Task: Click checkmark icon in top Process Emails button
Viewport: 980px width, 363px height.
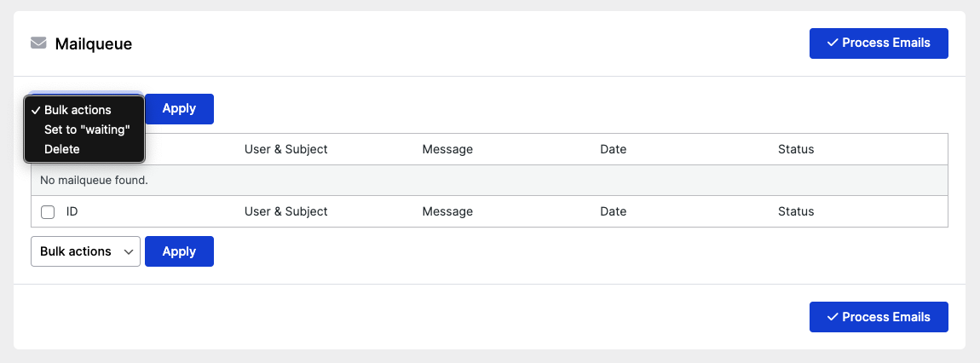Action: pos(832,43)
